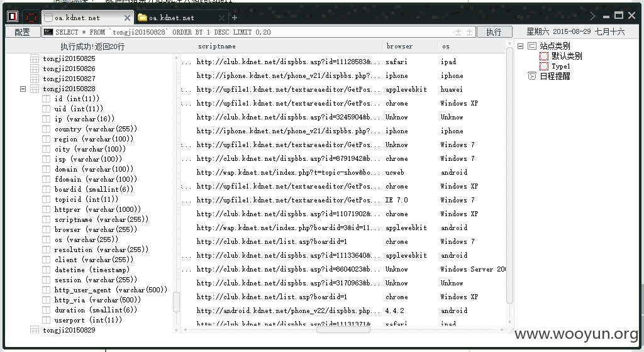Click column icon beside isp column
Image resolution: width=644 pixels, height=352 pixels.
click(47, 159)
